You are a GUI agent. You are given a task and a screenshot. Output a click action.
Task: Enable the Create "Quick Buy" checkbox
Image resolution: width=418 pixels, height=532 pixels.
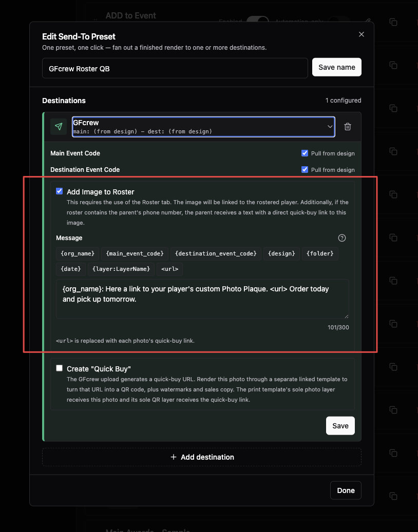tap(60, 368)
